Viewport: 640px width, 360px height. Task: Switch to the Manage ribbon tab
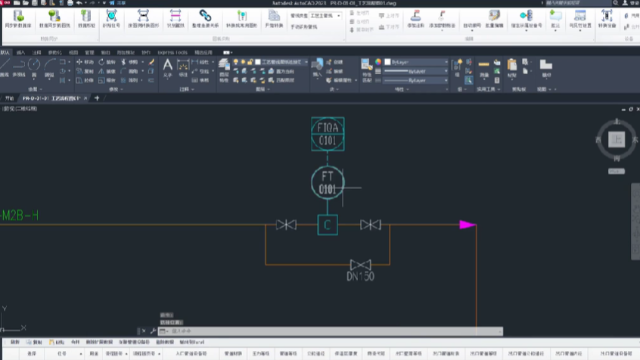point(89,52)
